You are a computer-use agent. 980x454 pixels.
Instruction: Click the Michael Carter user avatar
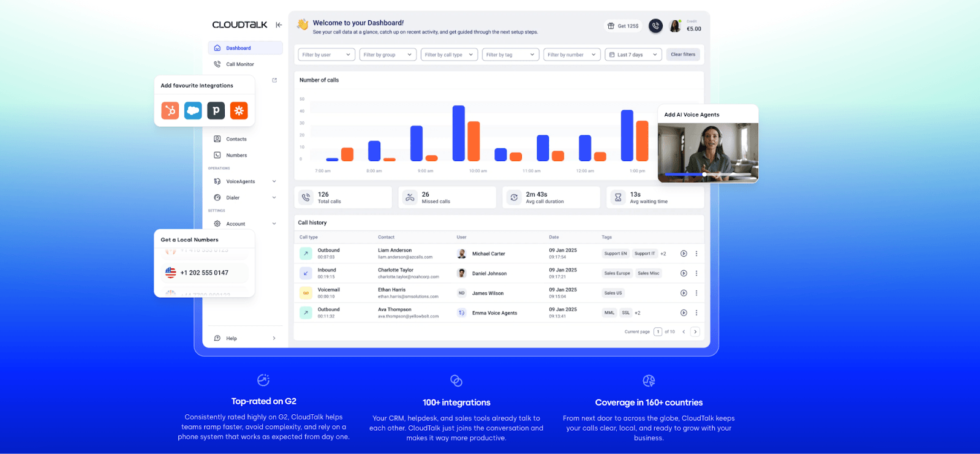[462, 254]
